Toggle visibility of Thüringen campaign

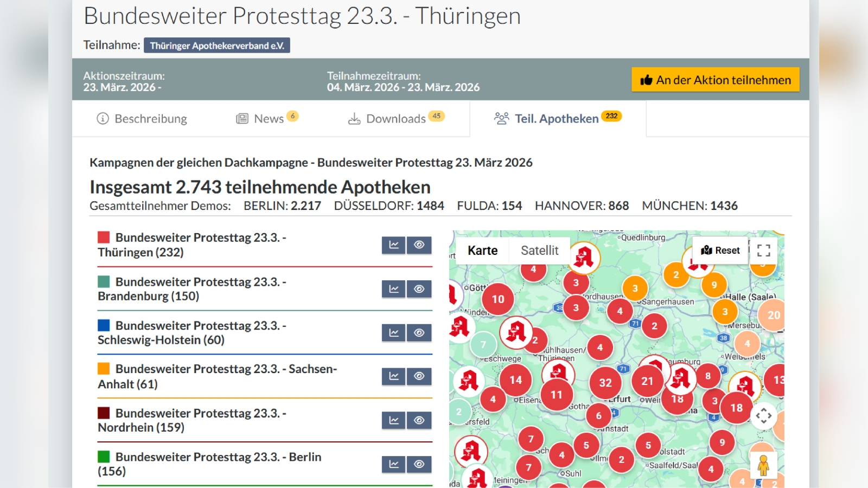pyautogui.click(x=419, y=245)
